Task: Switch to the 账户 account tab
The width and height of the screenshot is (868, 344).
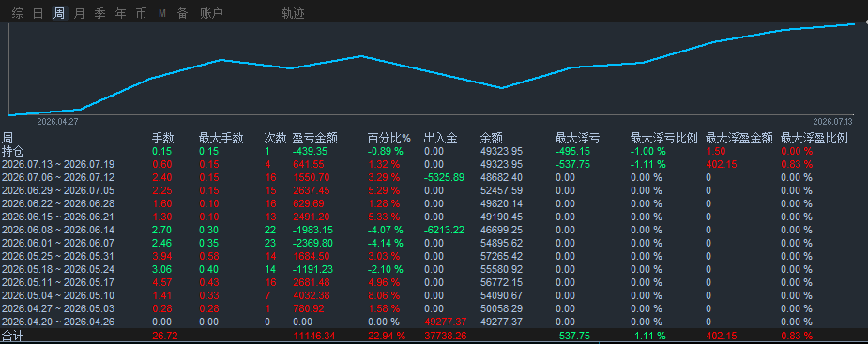Action: click(211, 13)
